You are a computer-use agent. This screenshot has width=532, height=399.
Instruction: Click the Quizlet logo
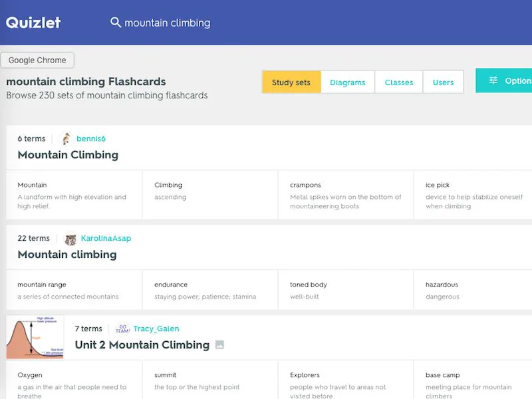[33, 23]
